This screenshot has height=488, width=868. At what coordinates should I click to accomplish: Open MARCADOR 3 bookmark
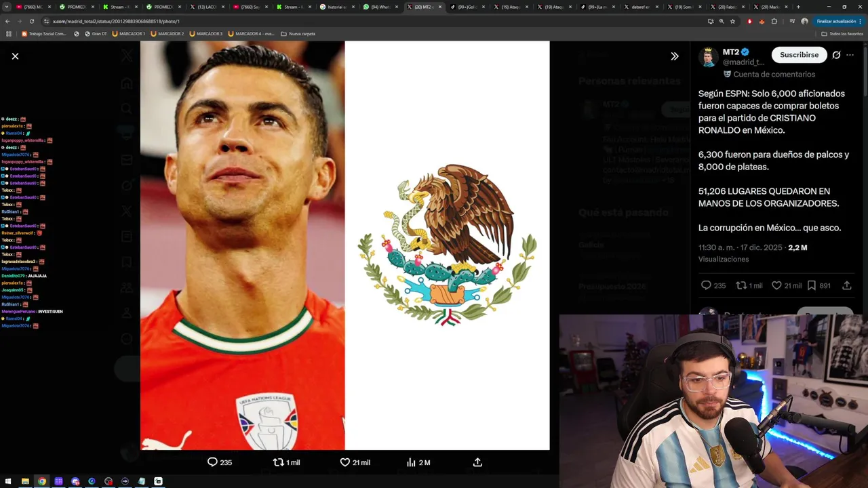point(206,34)
